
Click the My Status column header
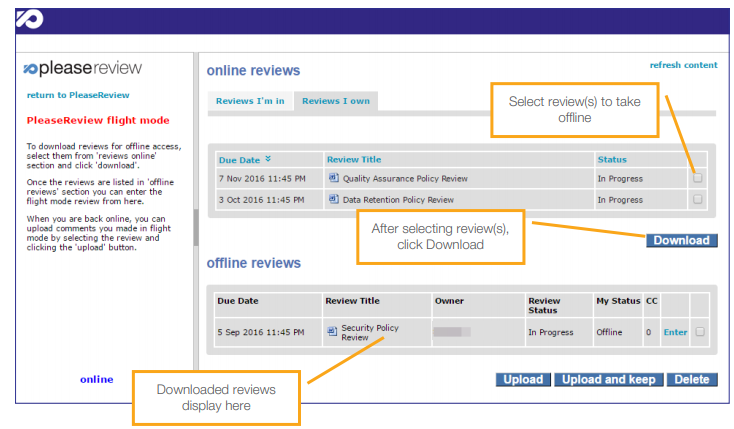[x=618, y=301]
